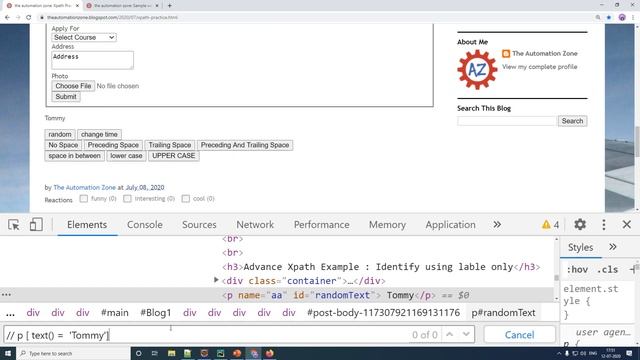Click the zoom magnifier icon in address bar

[x=598, y=18]
